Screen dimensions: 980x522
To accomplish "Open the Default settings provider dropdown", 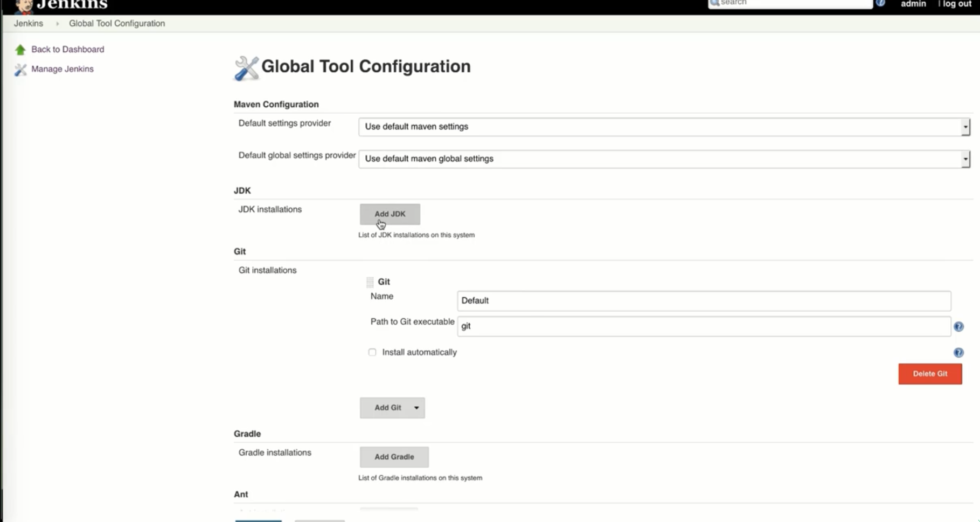I will [x=664, y=127].
